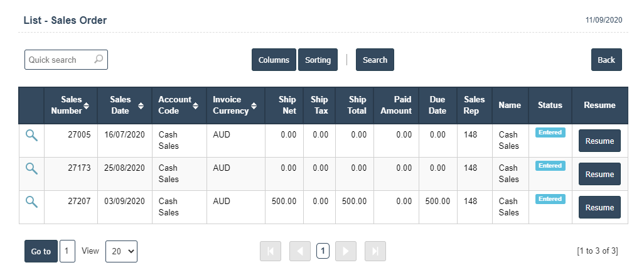This screenshot has width=644, height=270.
Task: Click the previous page arrow icon
Action: (300, 251)
